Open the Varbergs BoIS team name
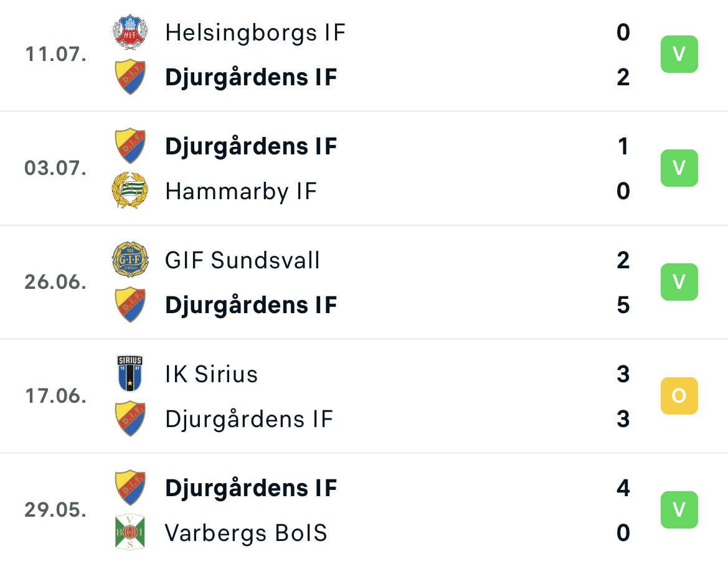The height and width of the screenshot is (564, 728). click(246, 533)
